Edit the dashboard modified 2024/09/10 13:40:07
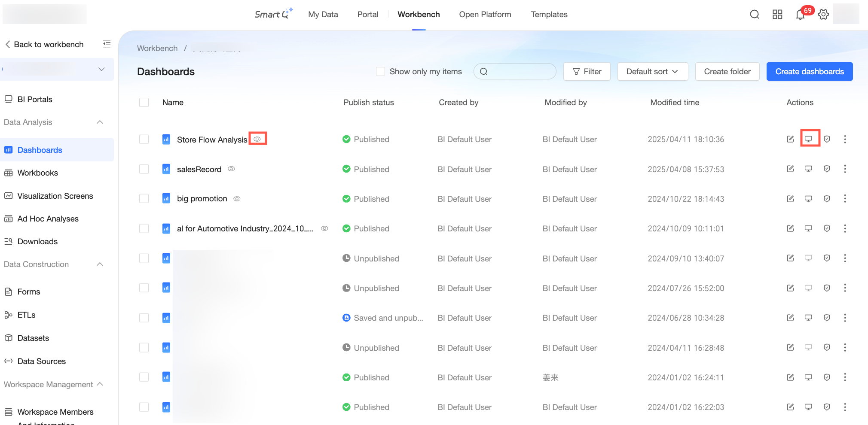 tap(790, 258)
